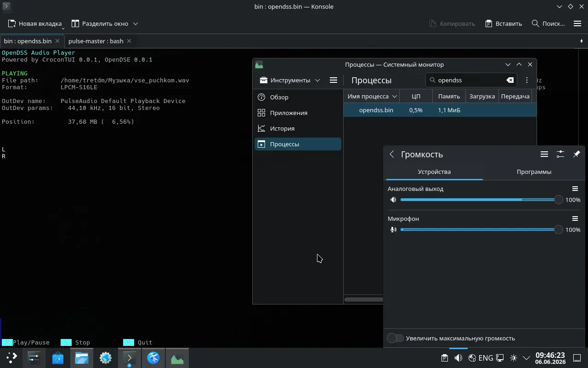Image resolution: width=588 pixels, height=368 pixels.
Task: Sort processes by Передача column
Action: (515, 96)
